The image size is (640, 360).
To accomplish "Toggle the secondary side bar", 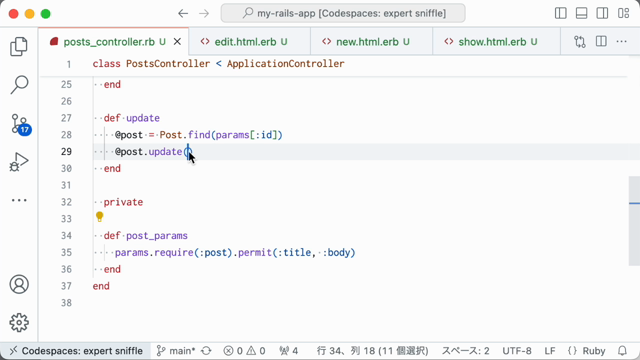I will [x=602, y=13].
